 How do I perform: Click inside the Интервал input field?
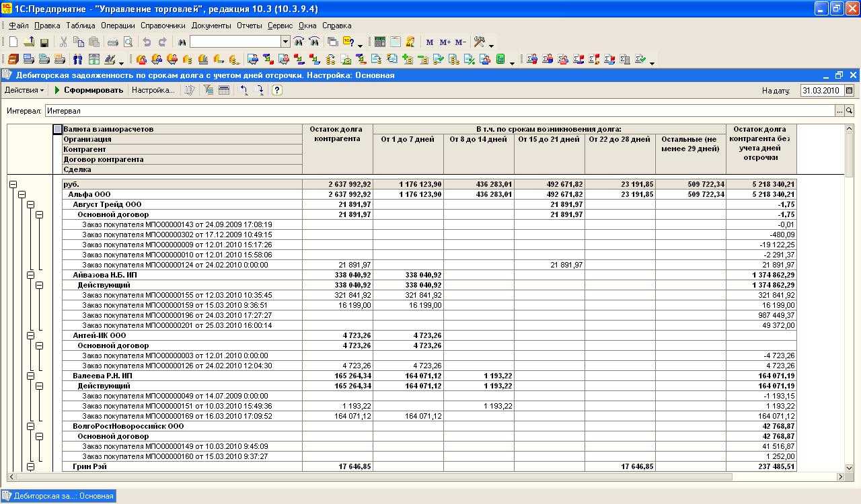[x=440, y=111]
